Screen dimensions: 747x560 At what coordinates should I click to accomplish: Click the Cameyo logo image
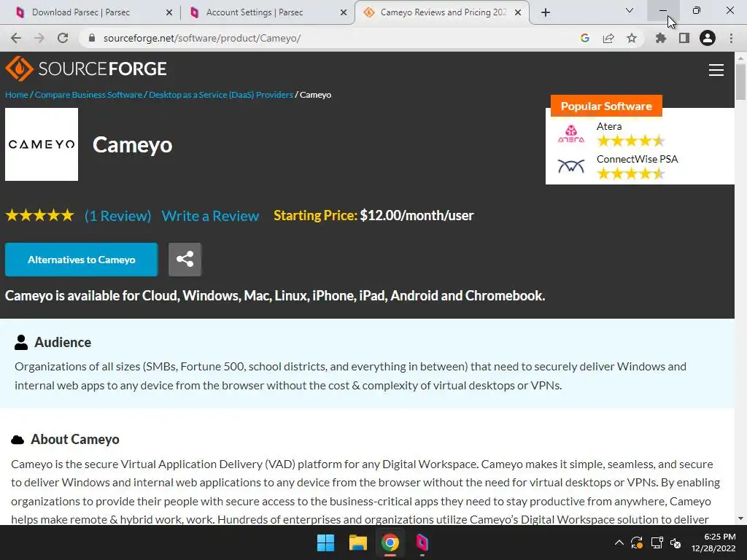(x=42, y=144)
